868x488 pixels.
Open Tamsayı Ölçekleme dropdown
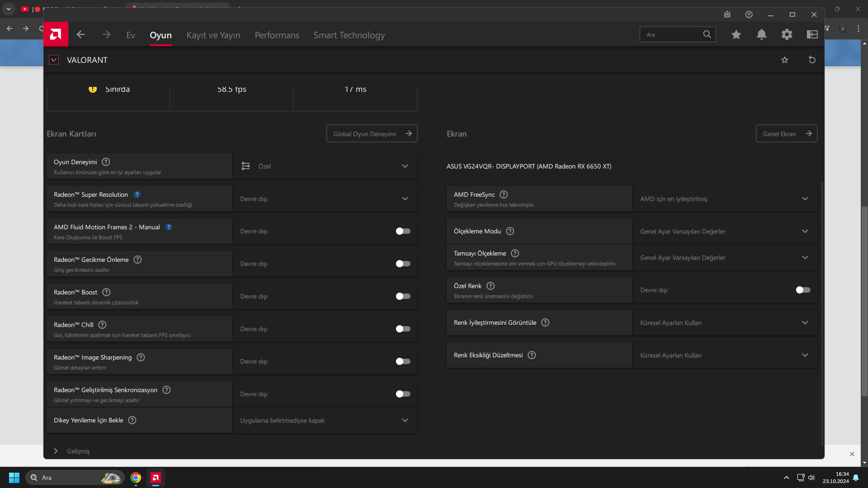[725, 257]
